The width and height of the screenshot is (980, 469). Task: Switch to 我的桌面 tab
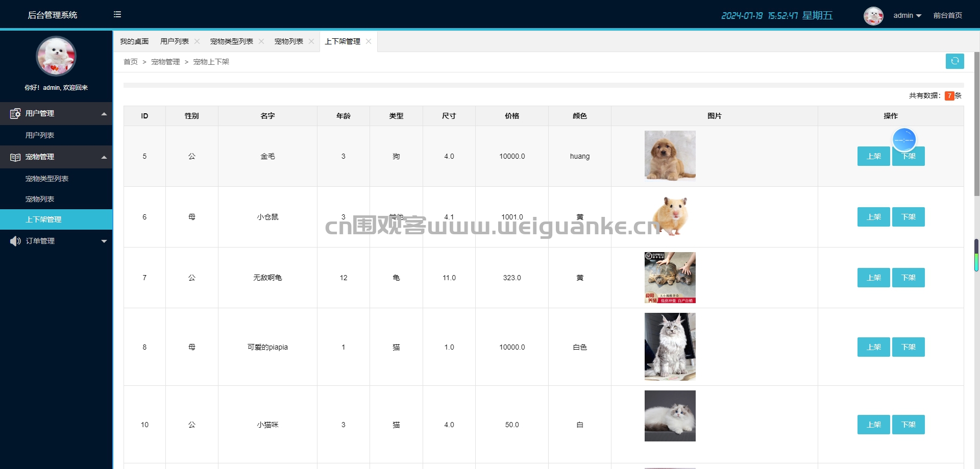(x=134, y=41)
